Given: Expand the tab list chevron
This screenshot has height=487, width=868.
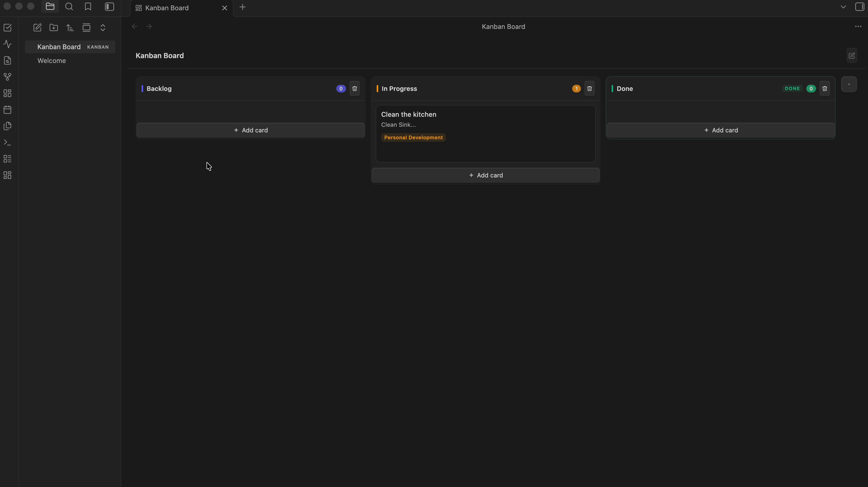Looking at the screenshot, I should (x=843, y=7).
